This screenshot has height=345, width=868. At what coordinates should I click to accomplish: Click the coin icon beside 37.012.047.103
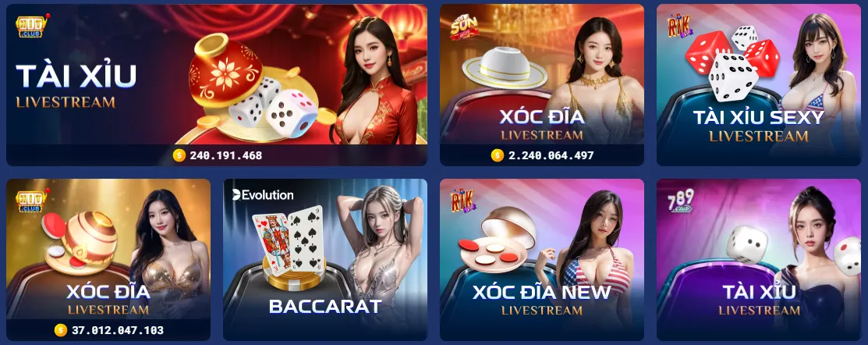[60, 331]
